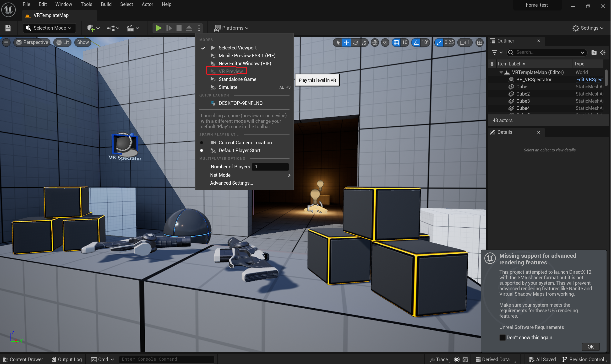Click the Unreal Software Requirements link
Screen dimensions: 612x364
click(x=531, y=327)
